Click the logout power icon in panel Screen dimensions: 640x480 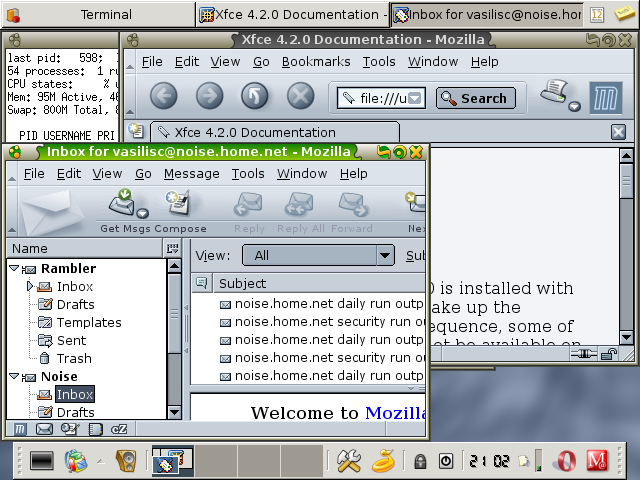click(x=446, y=461)
